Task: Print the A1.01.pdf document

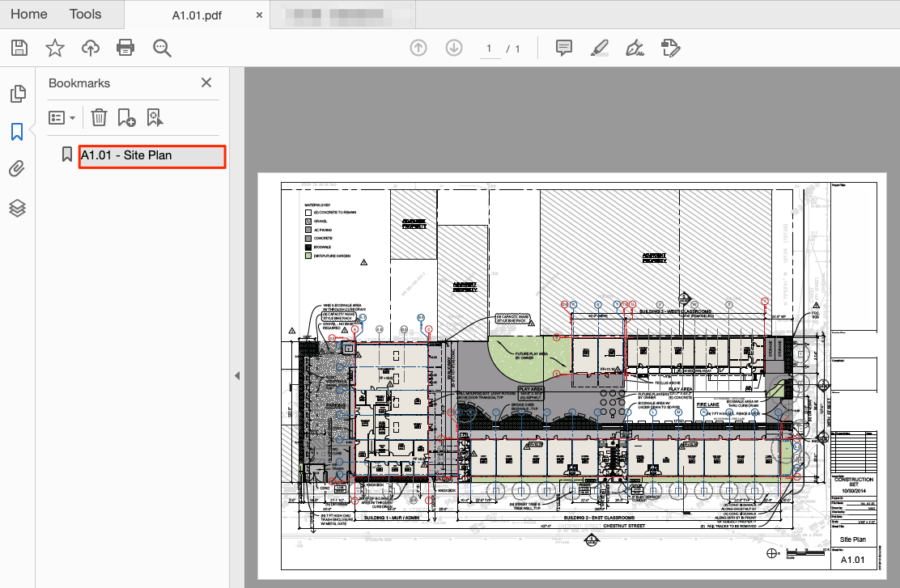Action: pyautogui.click(x=125, y=48)
